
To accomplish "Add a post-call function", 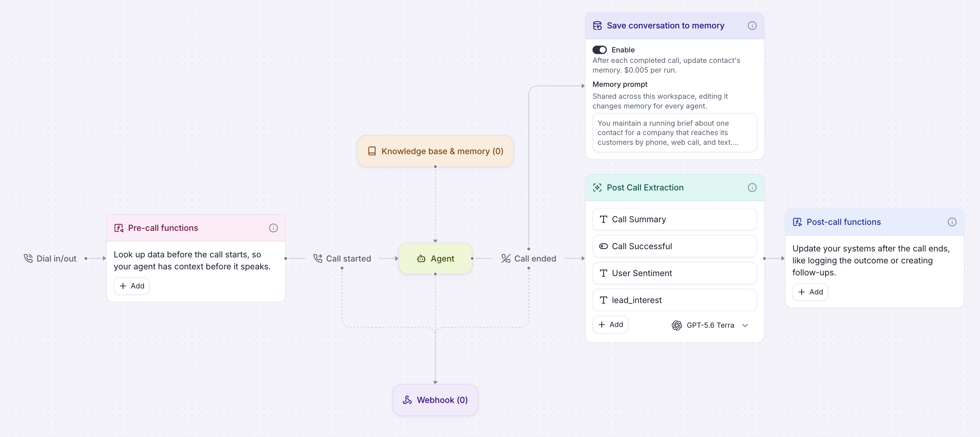I will coord(810,292).
